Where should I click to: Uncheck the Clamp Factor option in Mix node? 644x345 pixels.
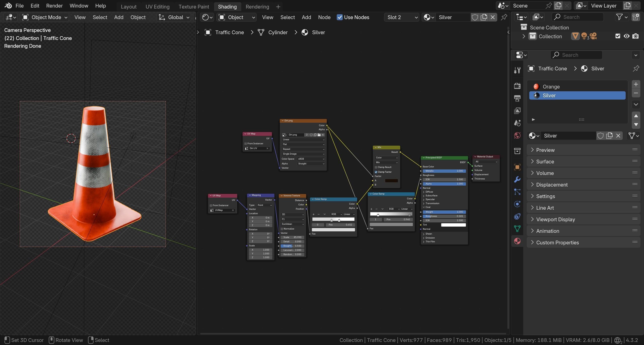click(x=376, y=172)
